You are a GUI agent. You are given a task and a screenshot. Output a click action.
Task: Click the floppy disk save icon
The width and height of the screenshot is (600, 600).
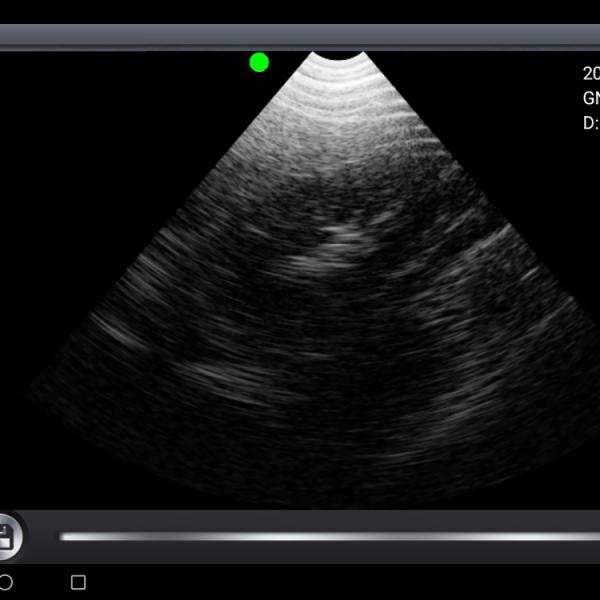click(x=6, y=538)
